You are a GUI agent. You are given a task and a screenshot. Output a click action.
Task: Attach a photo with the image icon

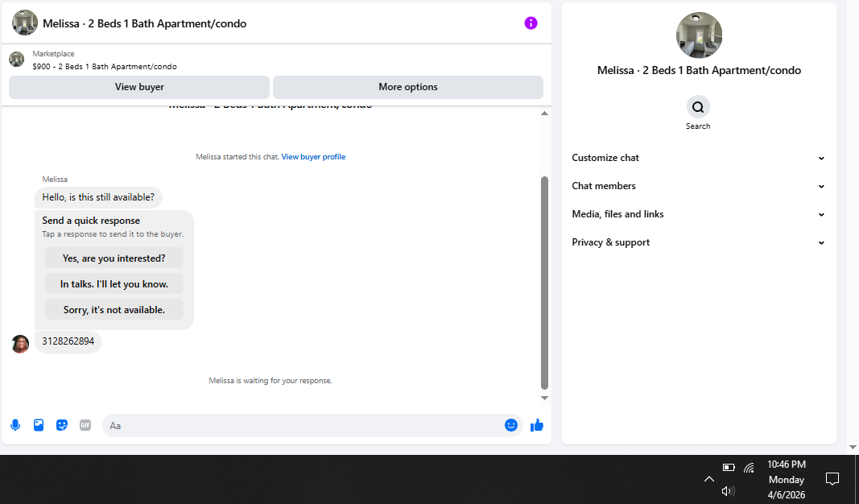pos(39,425)
